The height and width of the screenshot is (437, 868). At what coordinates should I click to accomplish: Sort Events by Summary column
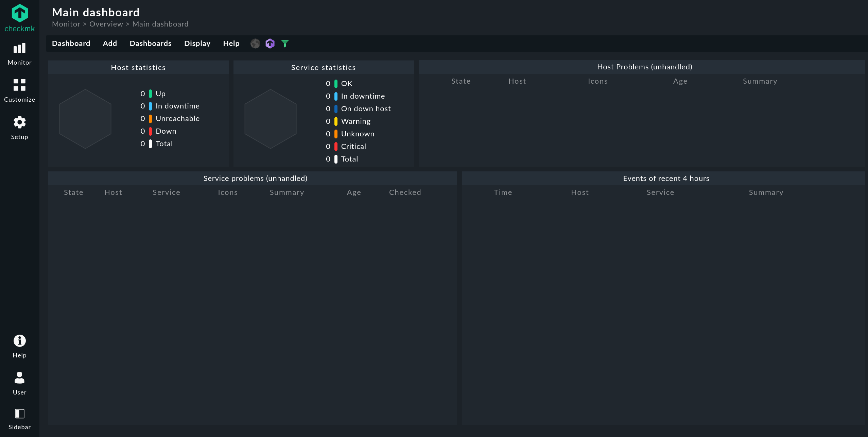766,193
